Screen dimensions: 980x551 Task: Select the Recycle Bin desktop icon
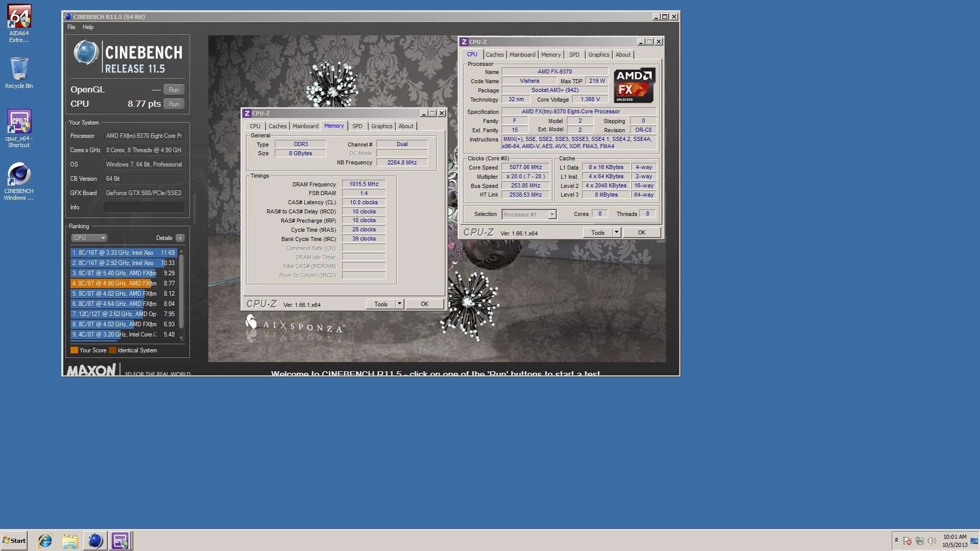19,73
